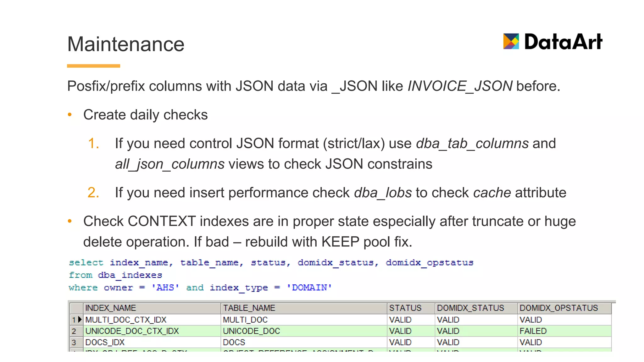Click the TABLE_NAME column header
The height and width of the screenshot is (362, 644).
click(x=304, y=308)
